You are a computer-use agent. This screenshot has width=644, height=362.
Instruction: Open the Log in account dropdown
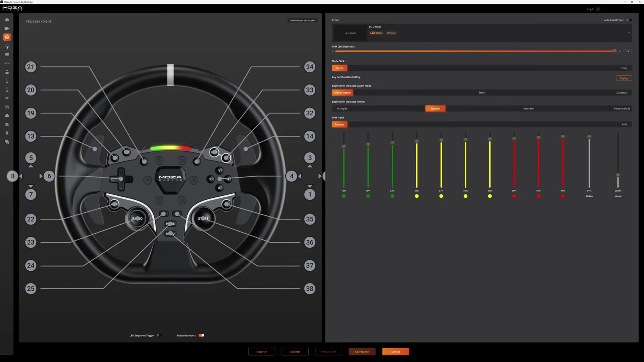coord(597,9)
